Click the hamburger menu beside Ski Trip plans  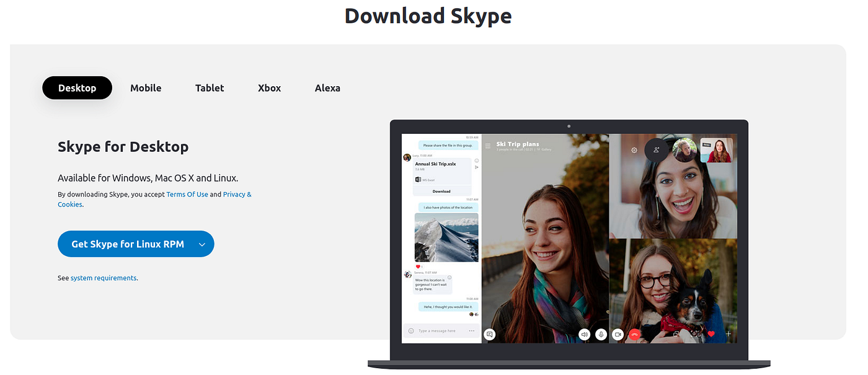(x=488, y=146)
